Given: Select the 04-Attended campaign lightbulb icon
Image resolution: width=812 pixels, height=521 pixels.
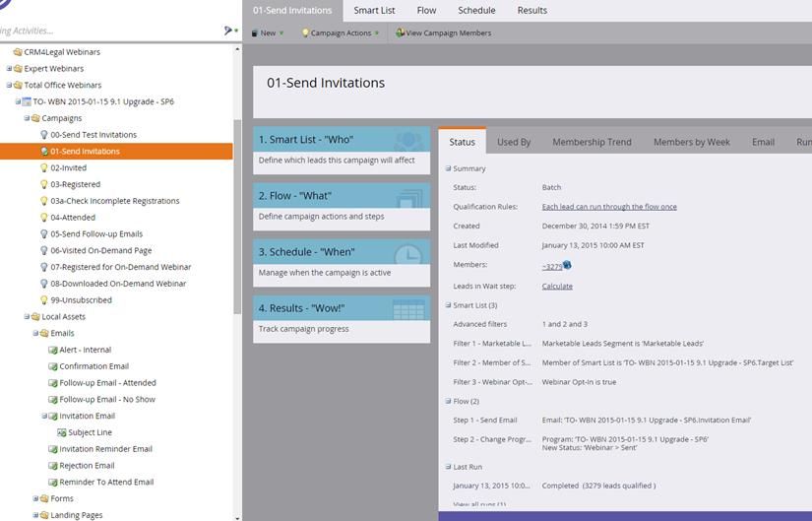Looking at the screenshot, I should click(43, 218).
